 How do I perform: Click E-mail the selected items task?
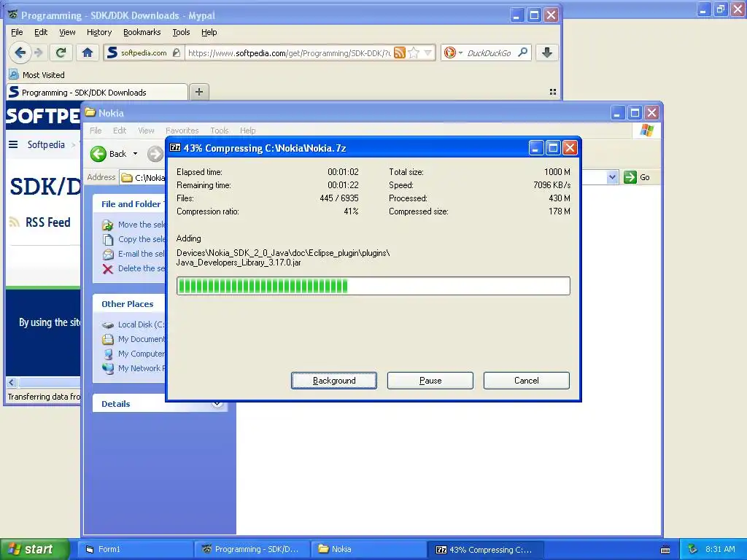point(133,254)
